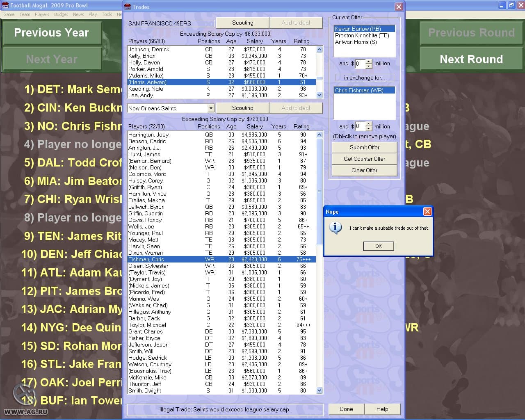This screenshot has height=420, width=525.
Task: Close the Trades window
Action: 398,7
